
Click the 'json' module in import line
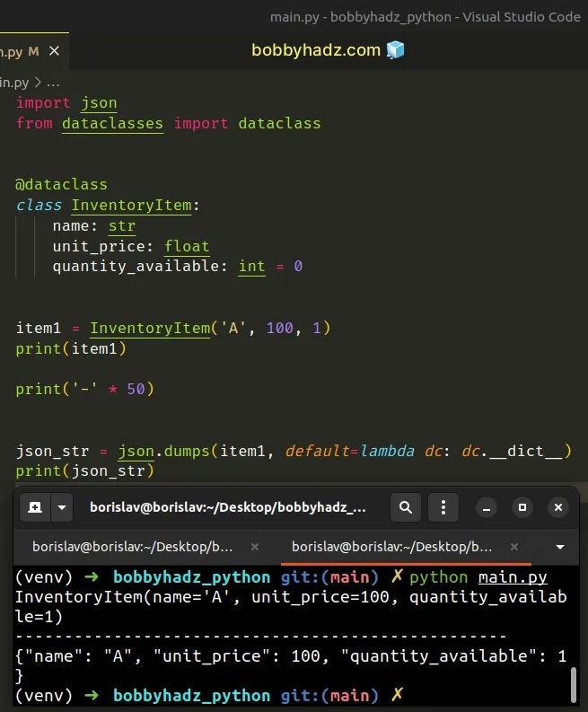coord(99,103)
